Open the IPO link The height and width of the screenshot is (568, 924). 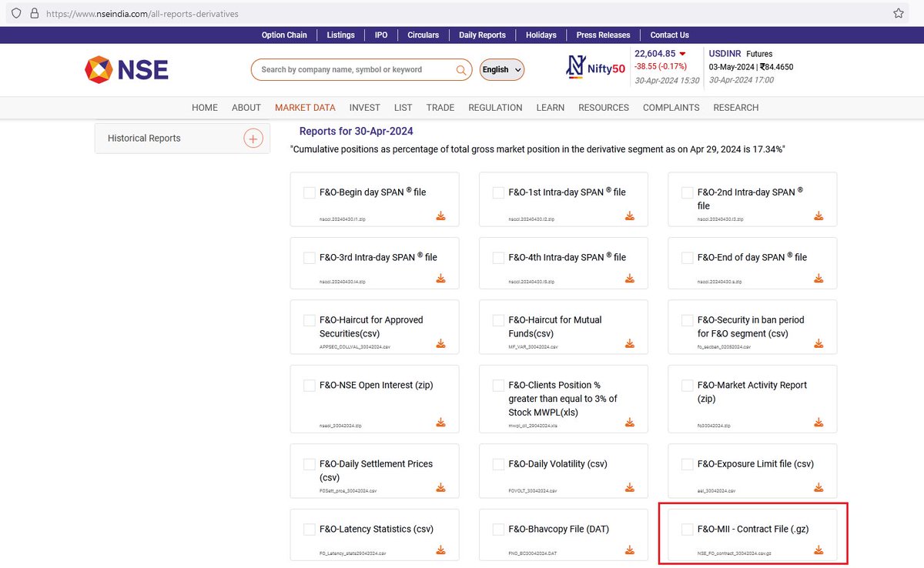coord(381,35)
